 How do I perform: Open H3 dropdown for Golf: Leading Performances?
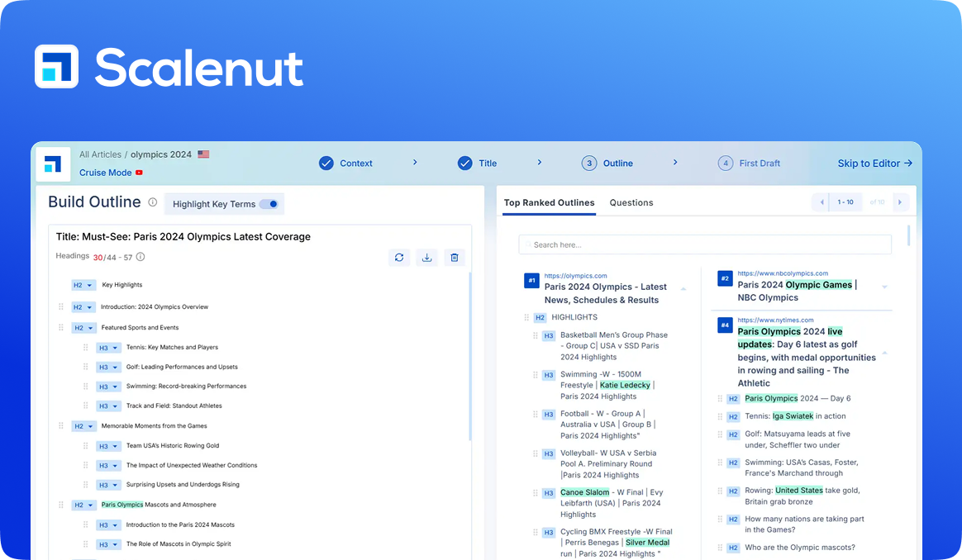pos(108,368)
